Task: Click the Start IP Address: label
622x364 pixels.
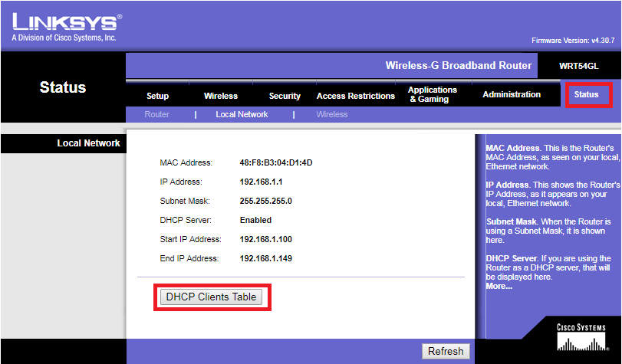Action: [191, 239]
